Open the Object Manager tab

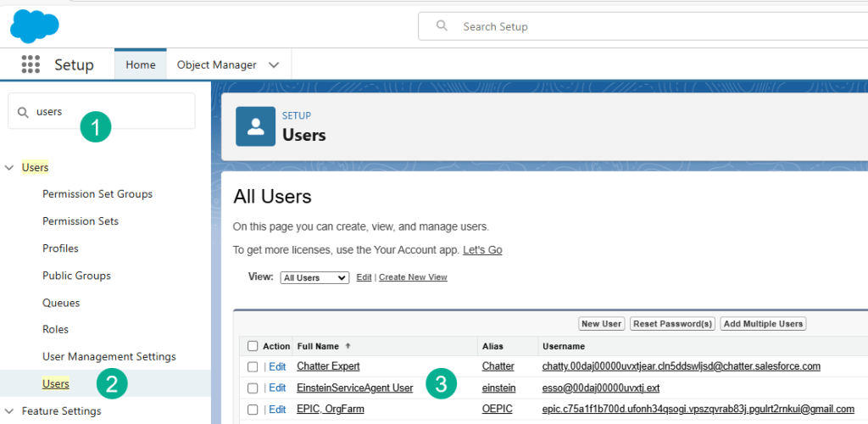(216, 64)
